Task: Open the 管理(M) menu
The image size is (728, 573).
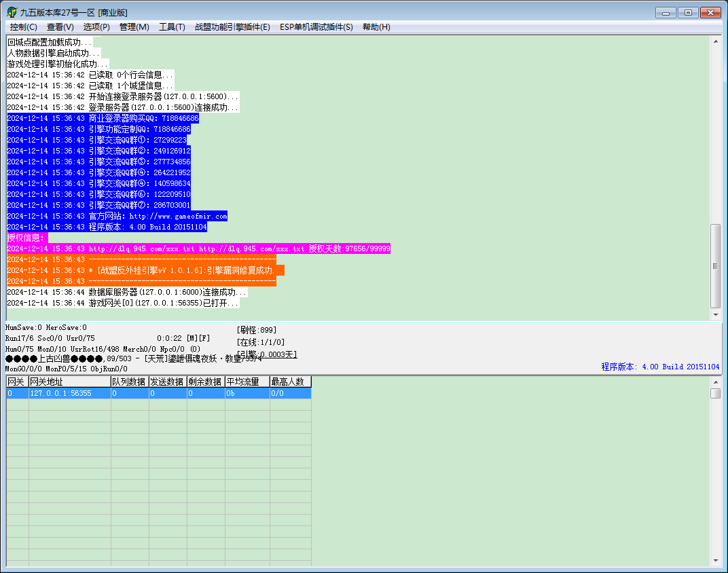Action: [134, 27]
